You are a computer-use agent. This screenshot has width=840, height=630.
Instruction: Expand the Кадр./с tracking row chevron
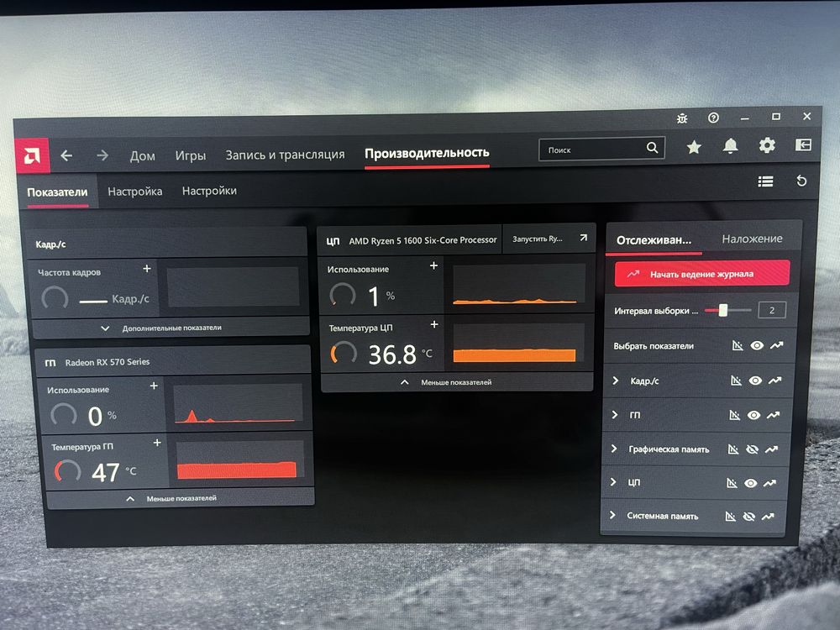tap(616, 381)
